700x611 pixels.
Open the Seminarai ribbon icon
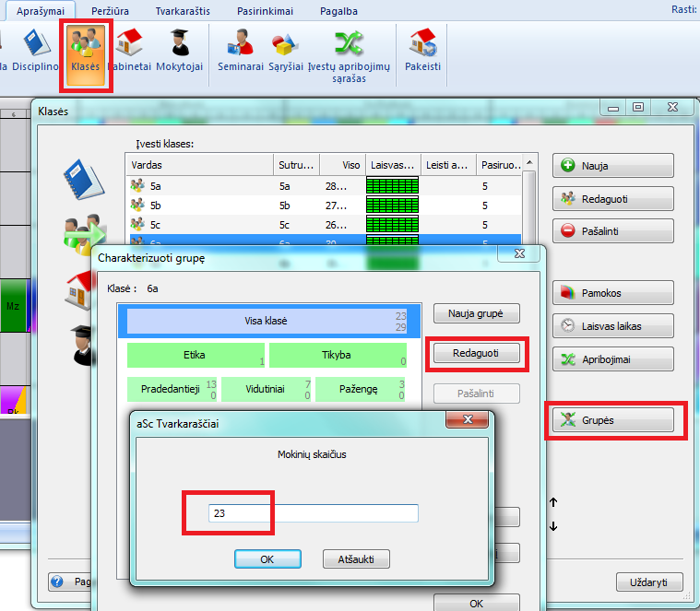pos(241,53)
